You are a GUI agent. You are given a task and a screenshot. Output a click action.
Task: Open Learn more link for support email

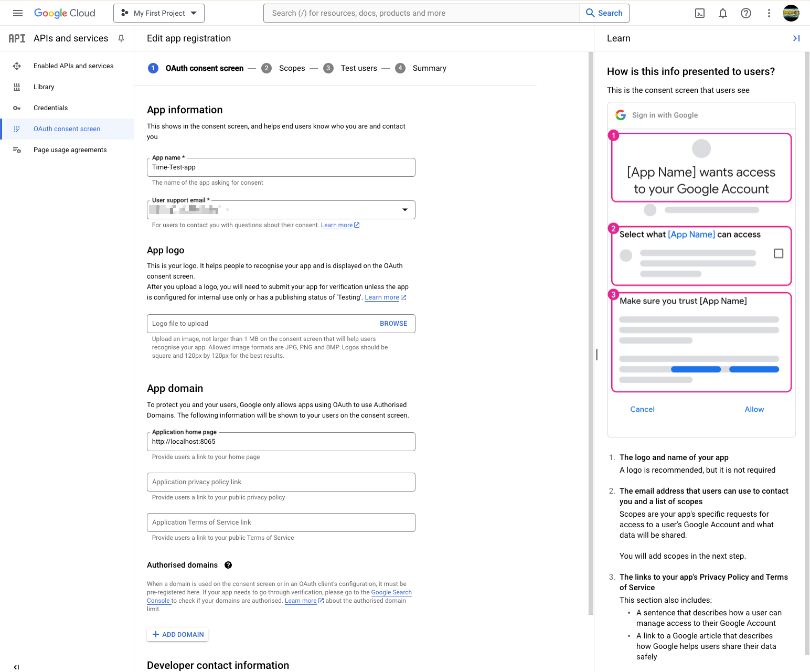[340, 226]
